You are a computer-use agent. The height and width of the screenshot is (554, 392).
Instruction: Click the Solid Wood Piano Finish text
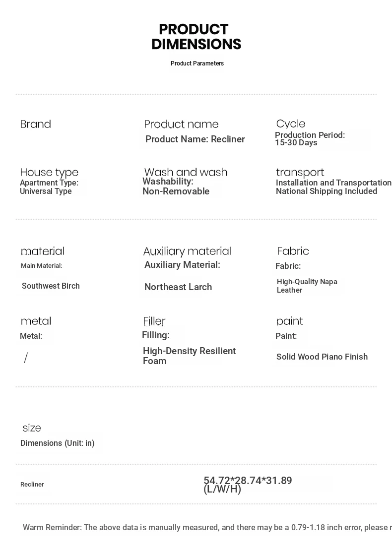pos(322,357)
